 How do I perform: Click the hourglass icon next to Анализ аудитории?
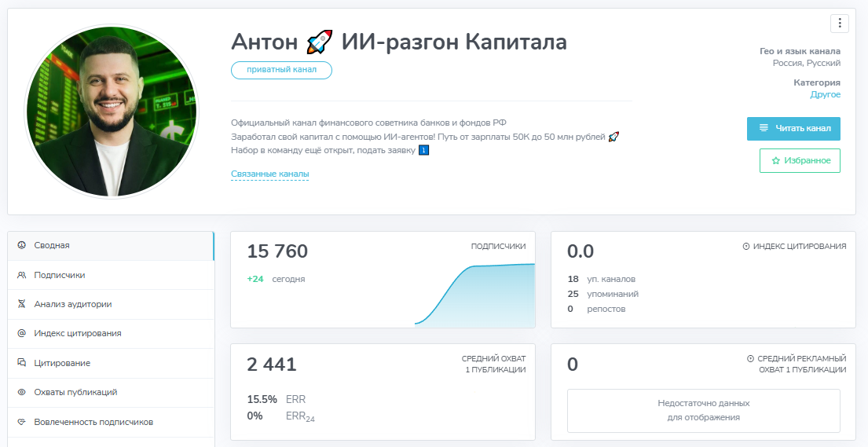pyautogui.click(x=21, y=304)
